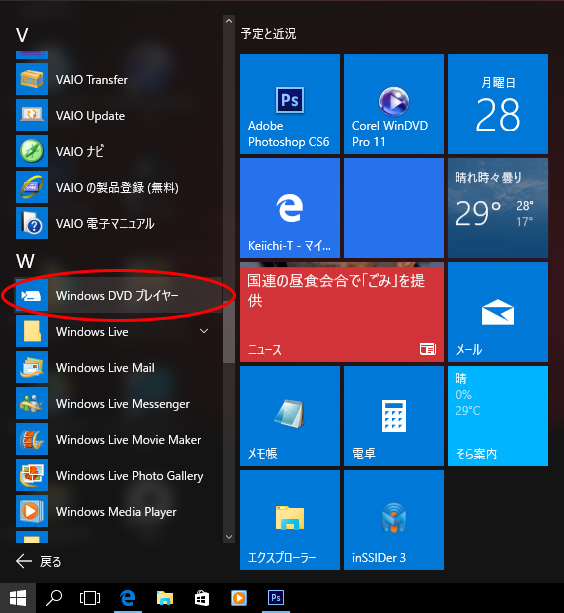
Task: Click the 戻る back button
Action: point(39,562)
